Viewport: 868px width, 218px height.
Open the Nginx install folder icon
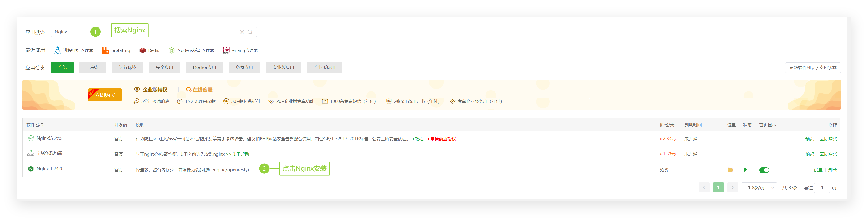730,170
